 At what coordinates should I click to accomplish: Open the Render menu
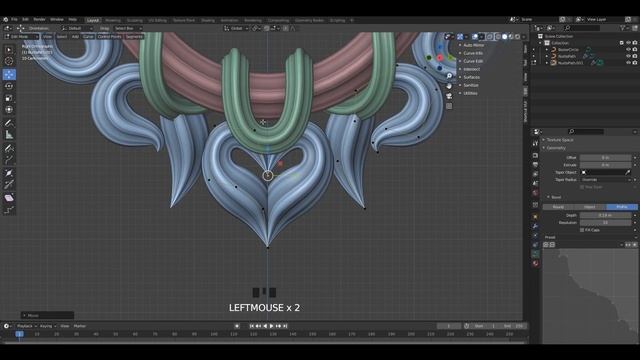(x=40, y=20)
